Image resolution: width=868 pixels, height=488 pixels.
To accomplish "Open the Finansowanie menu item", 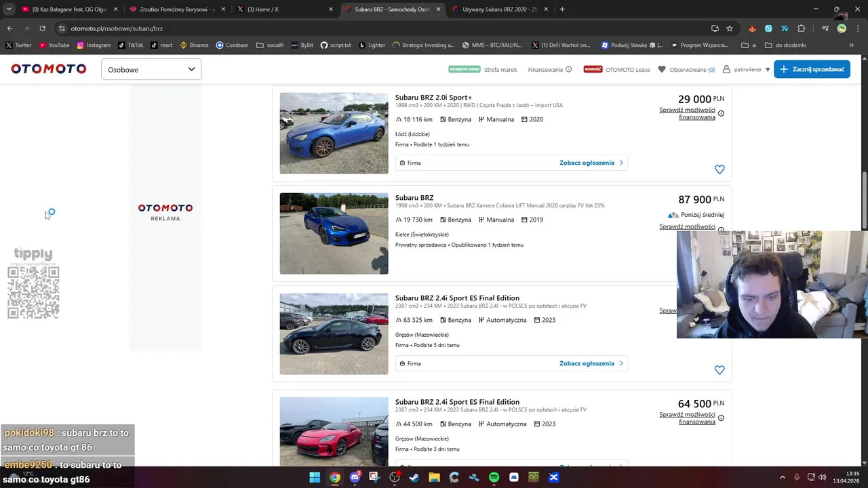I will coord(545,69).
